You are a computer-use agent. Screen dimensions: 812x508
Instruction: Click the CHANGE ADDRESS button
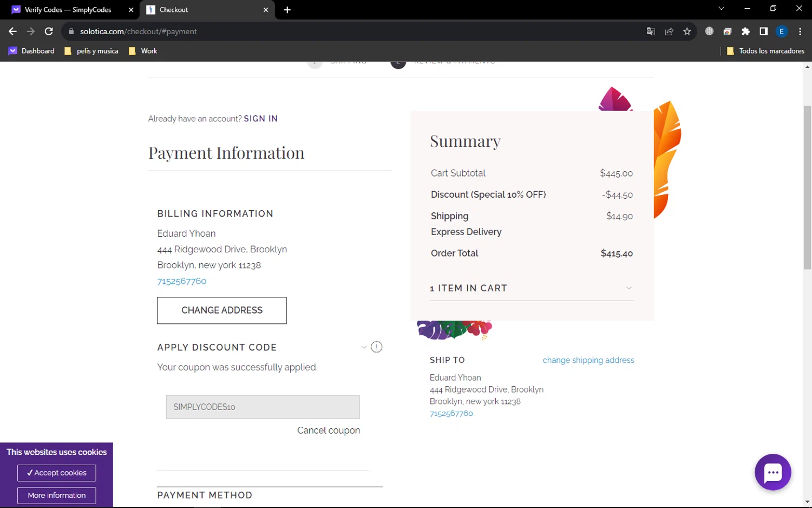coord(222,310)
